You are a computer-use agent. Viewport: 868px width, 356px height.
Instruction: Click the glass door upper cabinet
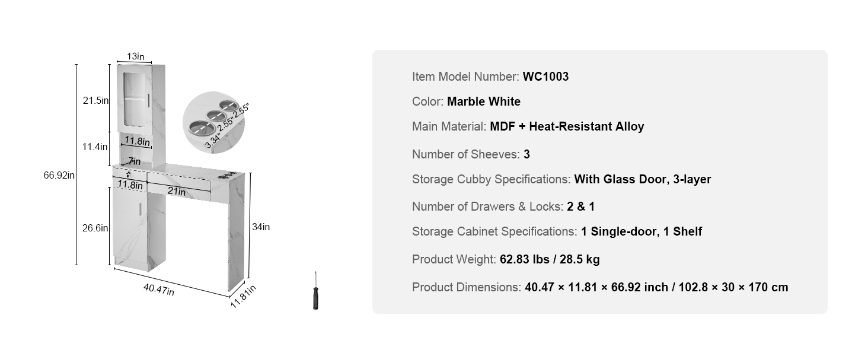(134, 98)
